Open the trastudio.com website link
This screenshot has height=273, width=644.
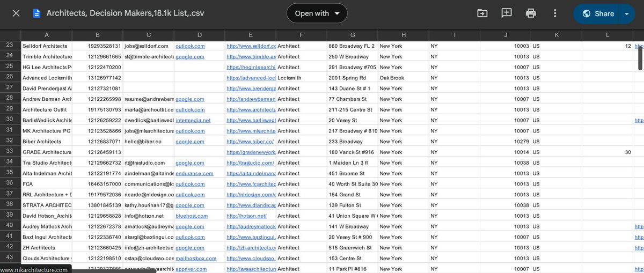[x=250, y=163]
